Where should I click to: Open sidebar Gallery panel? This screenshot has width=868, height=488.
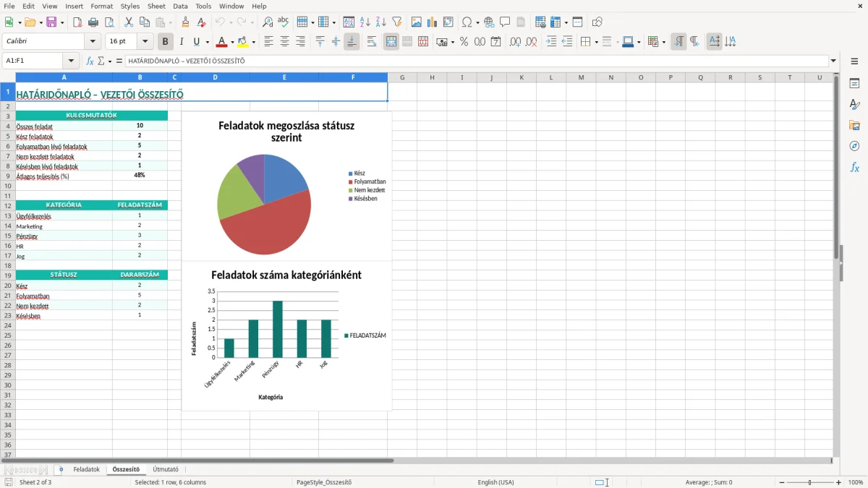[x=854, y=125]
